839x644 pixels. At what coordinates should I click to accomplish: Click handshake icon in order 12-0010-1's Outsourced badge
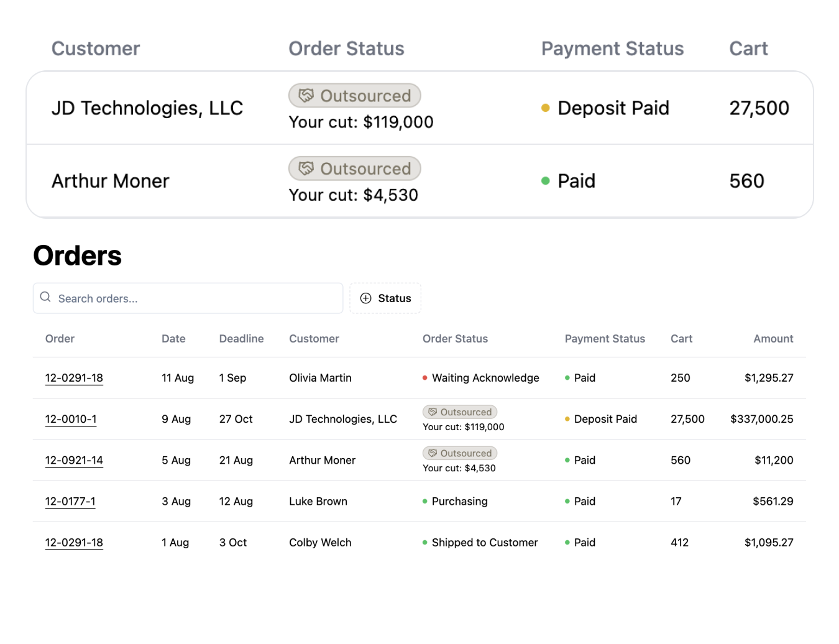point(433,412)
